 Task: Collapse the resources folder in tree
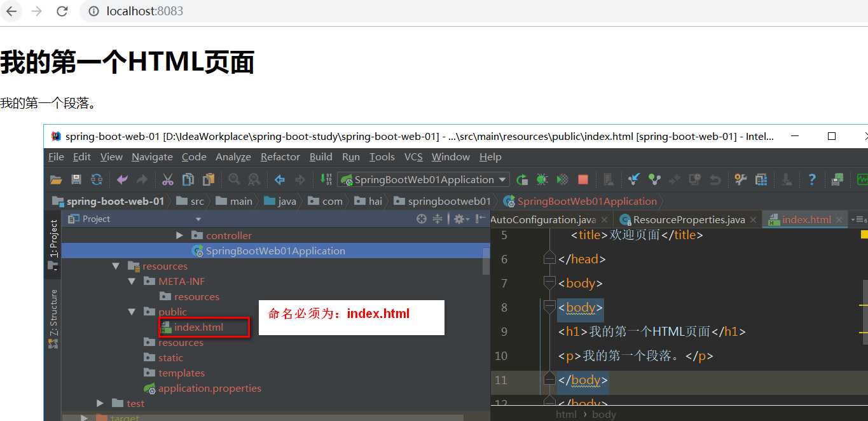coord(116,266)
